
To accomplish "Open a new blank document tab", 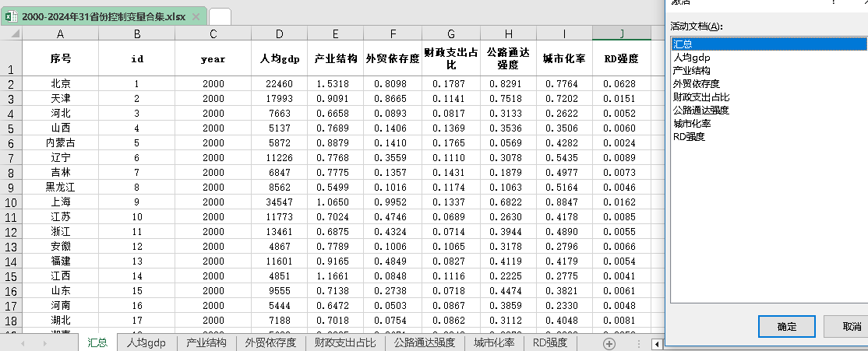I will 220,16.
